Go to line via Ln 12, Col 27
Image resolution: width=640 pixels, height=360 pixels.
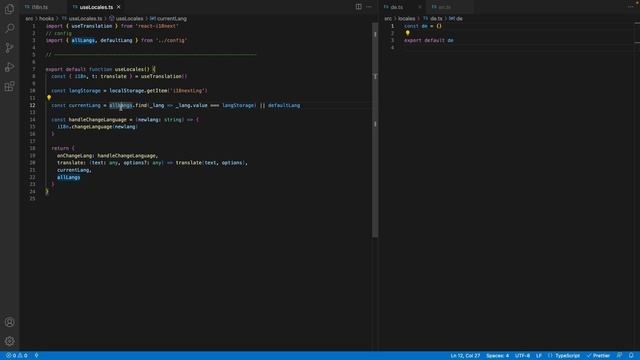pyautogui.click(x=465, y=356)
